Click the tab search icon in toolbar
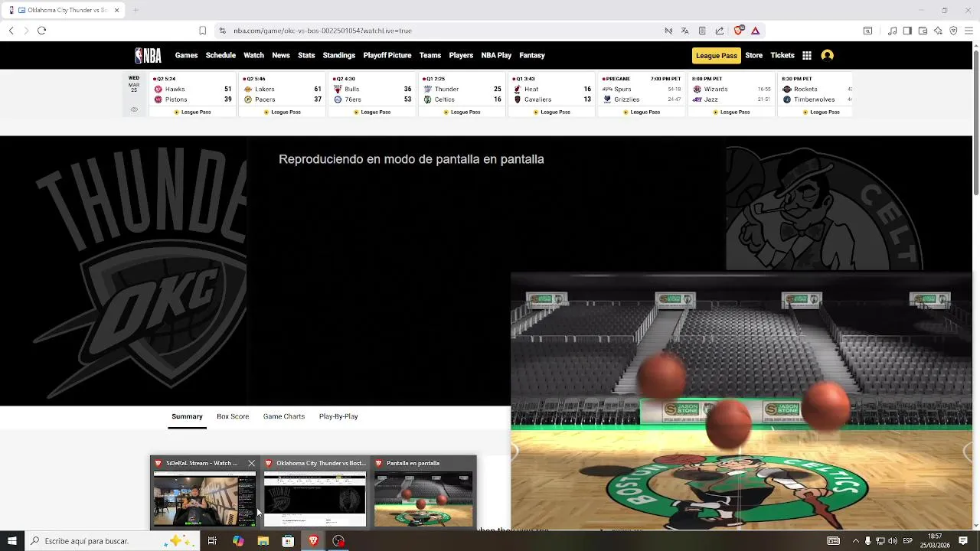The height and width of the screenshot is (551, 980). pyautogui.click(x=867, y=31)
